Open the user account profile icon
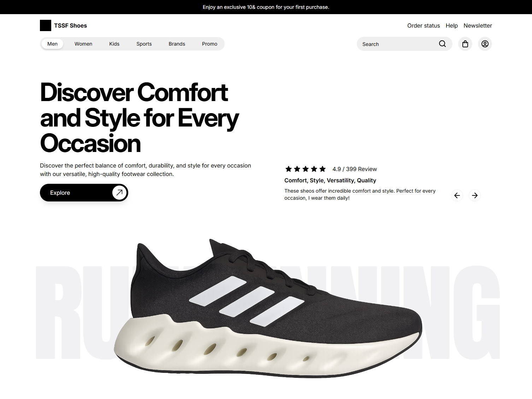532x399 pixels. click(485, 44)
